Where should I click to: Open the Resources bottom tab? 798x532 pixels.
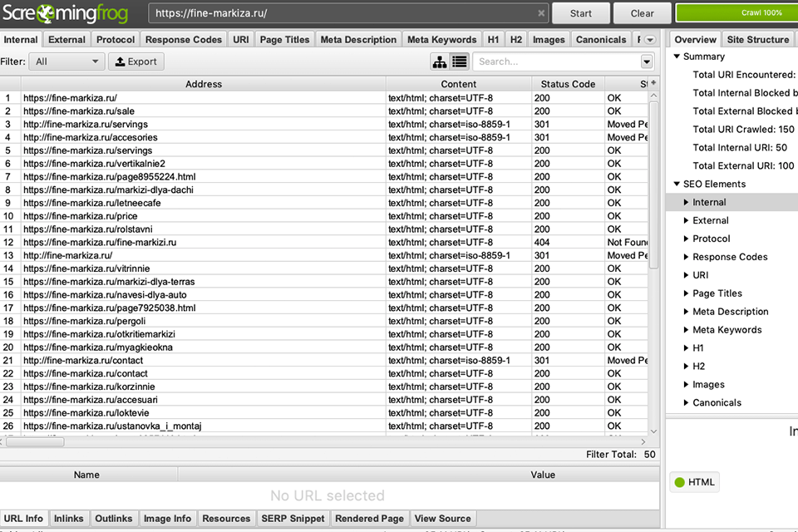[x=226, y=518]
